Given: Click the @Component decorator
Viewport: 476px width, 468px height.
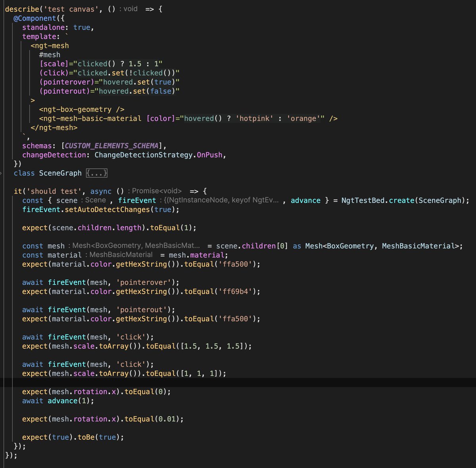Looking at the screenshot, I should click(x=35, y=18).
